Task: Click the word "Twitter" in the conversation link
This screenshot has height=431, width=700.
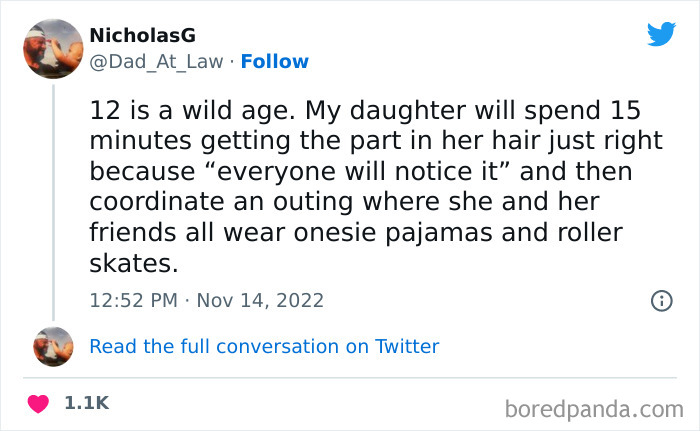Action: (x=407, y=347)
